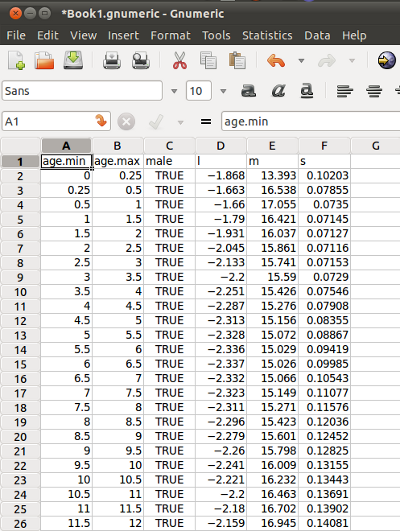Select row 10 header
The height and width of the screenshot is (531, 400).
pos(20,292)
